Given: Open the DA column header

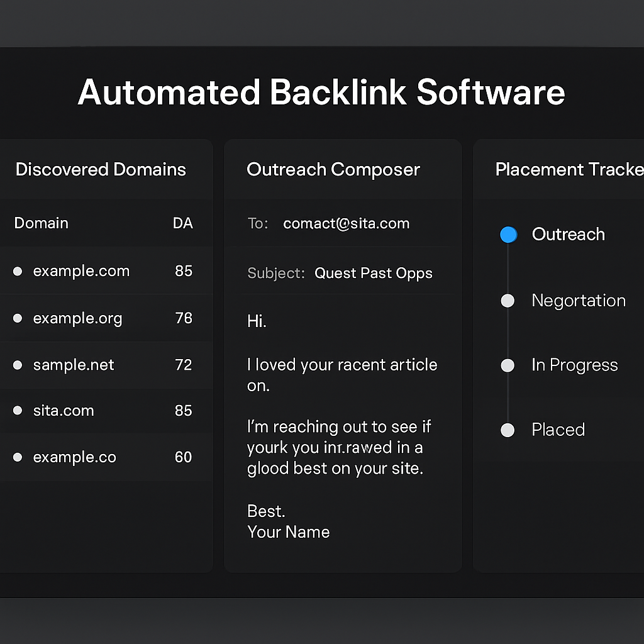Looking at the screenshot, I should pyautogui.click(x=183, y=223).
